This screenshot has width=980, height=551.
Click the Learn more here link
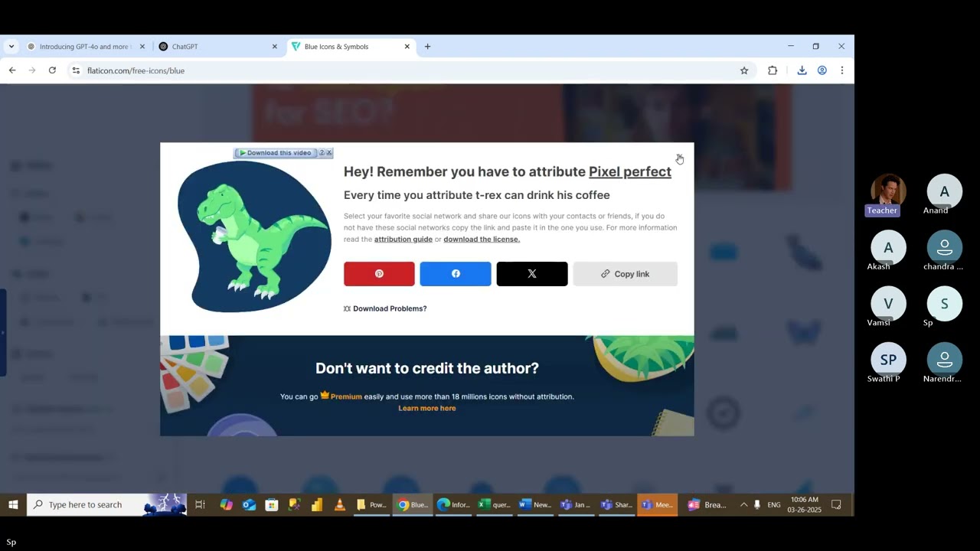coord(427,409)
